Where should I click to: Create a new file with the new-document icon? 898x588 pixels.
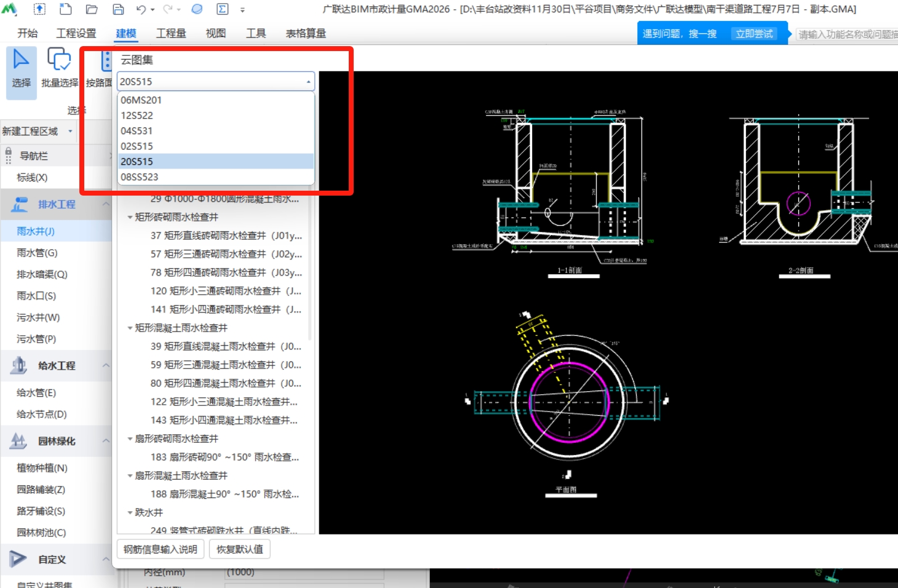65,9
